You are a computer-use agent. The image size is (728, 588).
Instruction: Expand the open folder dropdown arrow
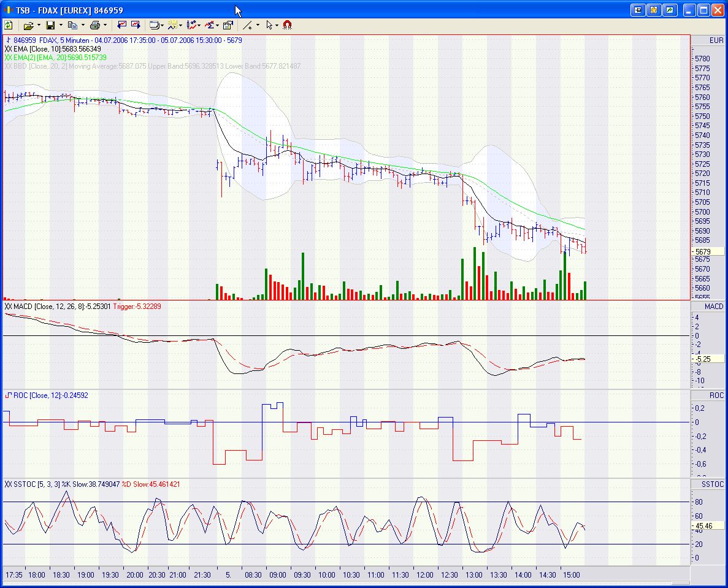click(39, 25)
